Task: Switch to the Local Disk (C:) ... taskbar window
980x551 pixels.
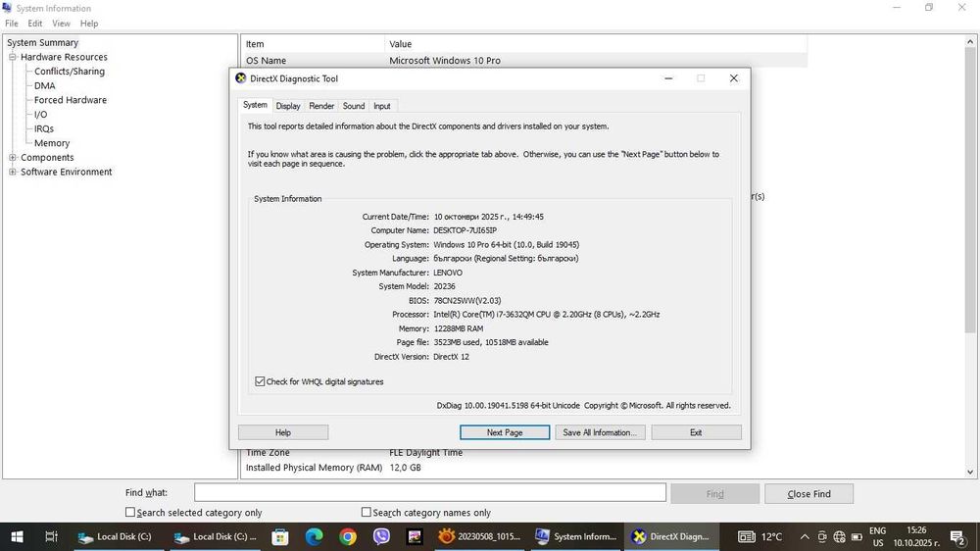Action: 216,536
